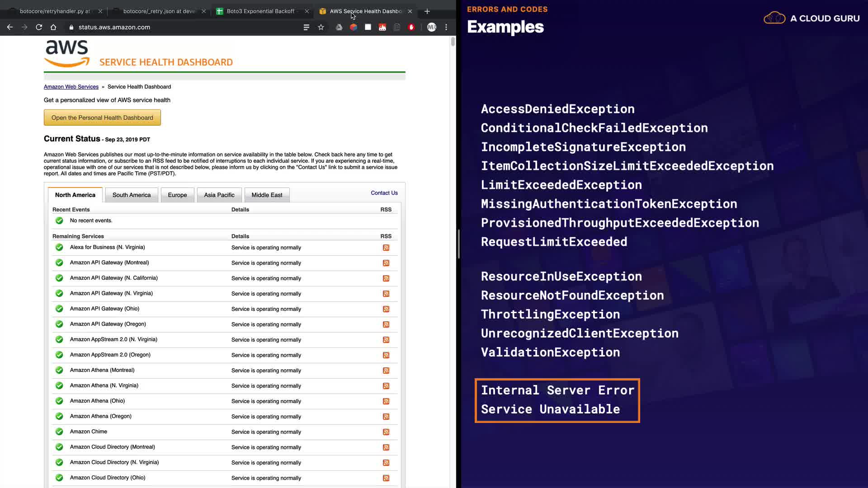The image size is (868, 488).
Task: Switch to botocore/retryhandler.py browser tab
Action: pos(54,11)
